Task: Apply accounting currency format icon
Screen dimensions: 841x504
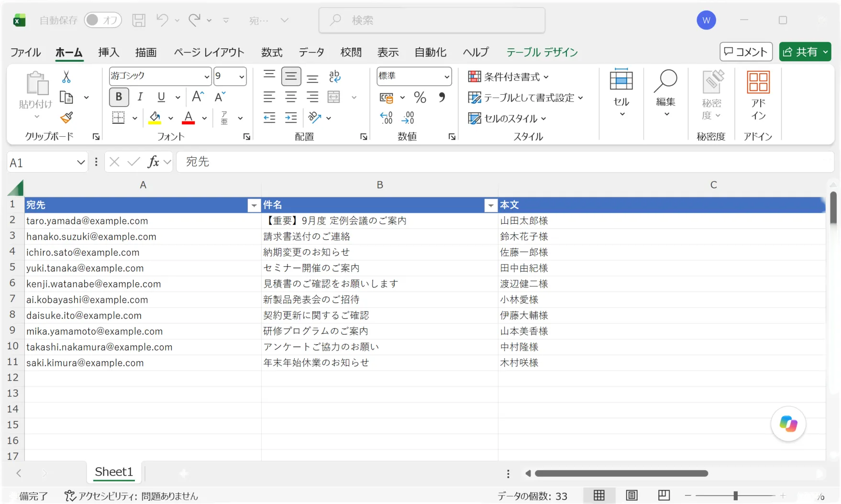Action: click(x=387, y=98)
